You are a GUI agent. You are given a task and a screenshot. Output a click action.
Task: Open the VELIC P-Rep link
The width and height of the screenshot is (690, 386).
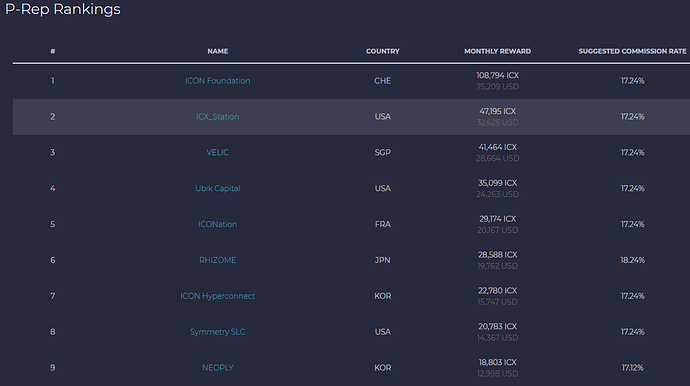click(x=217, y=153)
